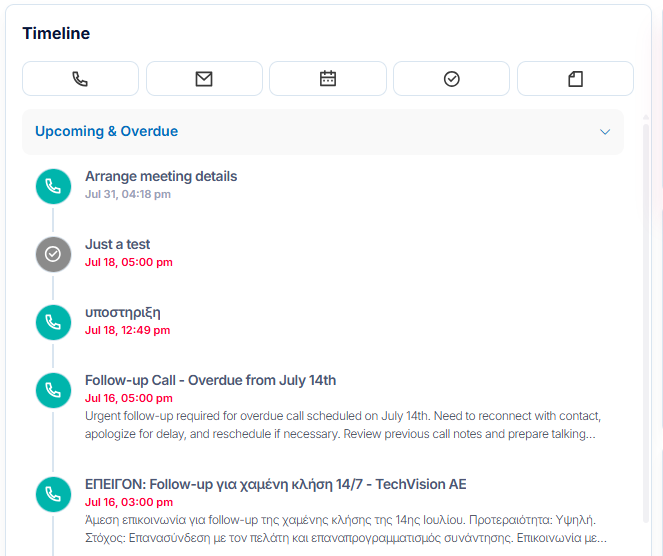Viewport: 663px width, 556px height.
Task: Open the Just a test task
Action: (x=118, y=244)
